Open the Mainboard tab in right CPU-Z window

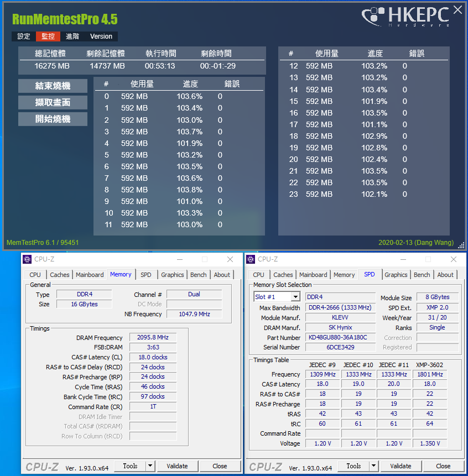(x=313, y=275)
